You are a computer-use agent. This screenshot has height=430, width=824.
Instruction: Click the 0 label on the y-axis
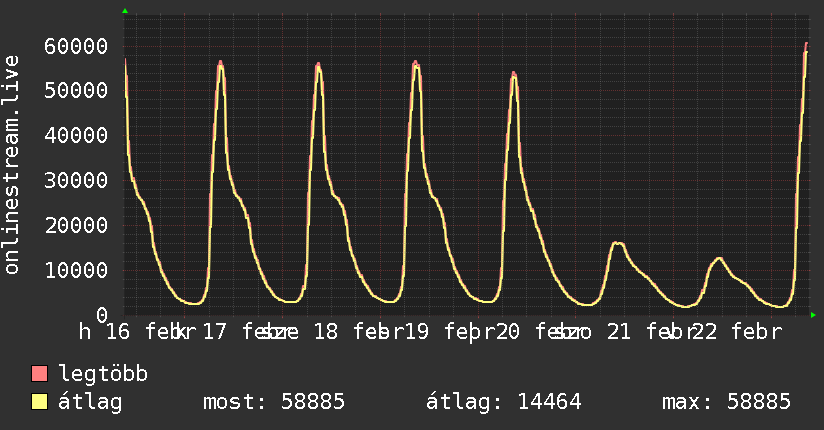(101, 315)
